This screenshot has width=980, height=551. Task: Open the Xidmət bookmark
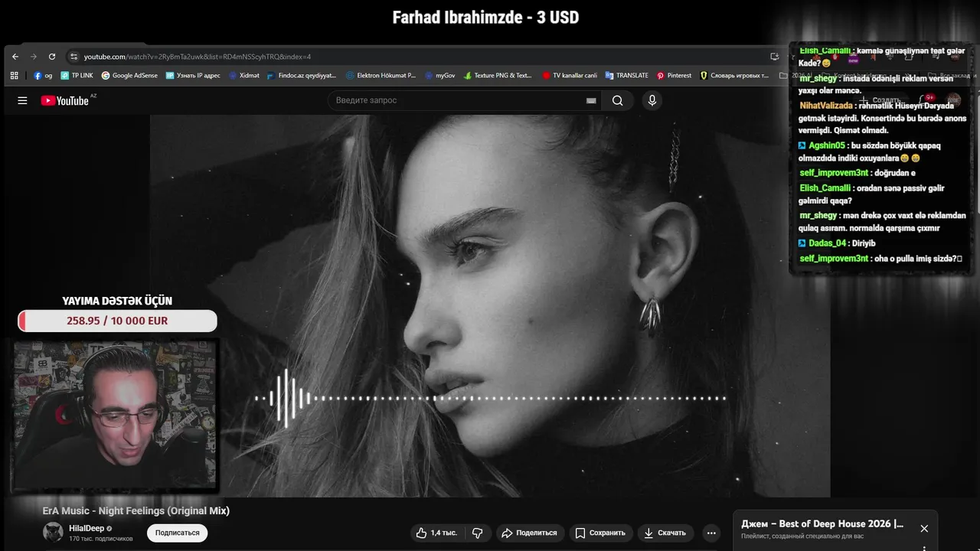pos(244,76)
